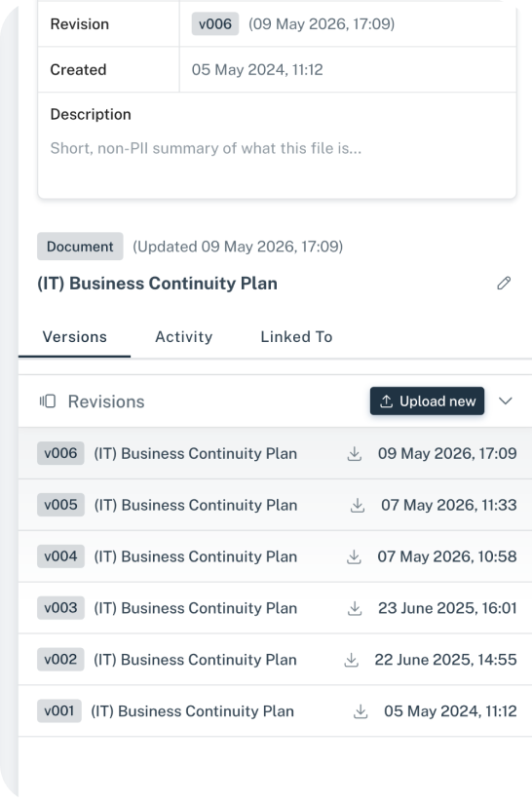This screenshot has height=803, width=532.
Task: Select the v001 version badge
Action: (x=59, y=711)
